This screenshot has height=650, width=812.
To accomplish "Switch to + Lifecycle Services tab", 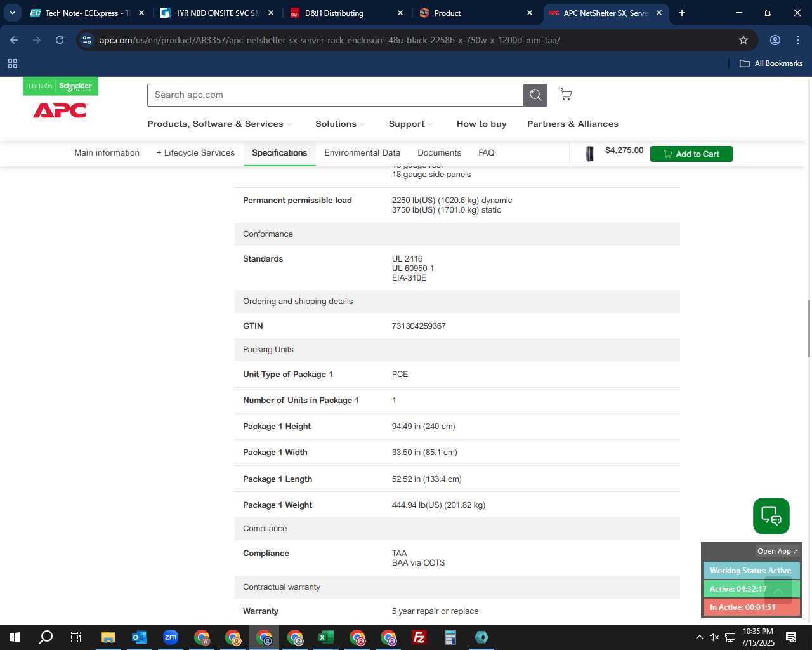I will (195, 153).
